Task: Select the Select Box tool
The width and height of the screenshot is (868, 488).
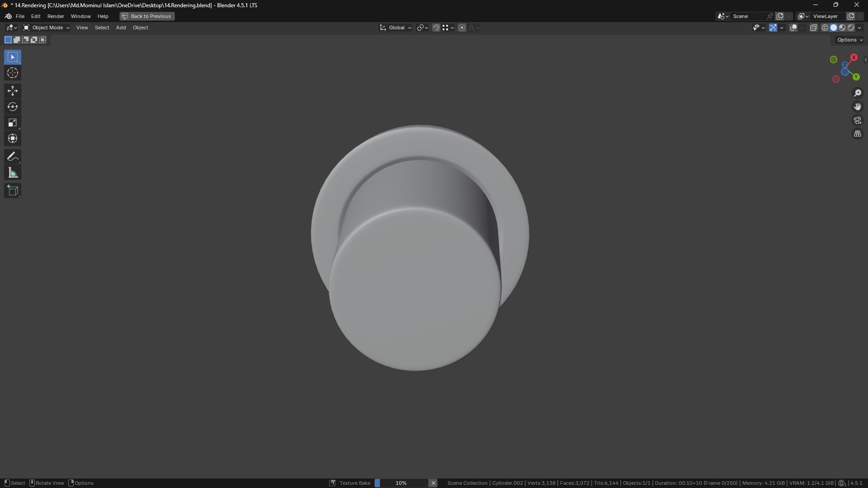Action: (x=13, y=57)
